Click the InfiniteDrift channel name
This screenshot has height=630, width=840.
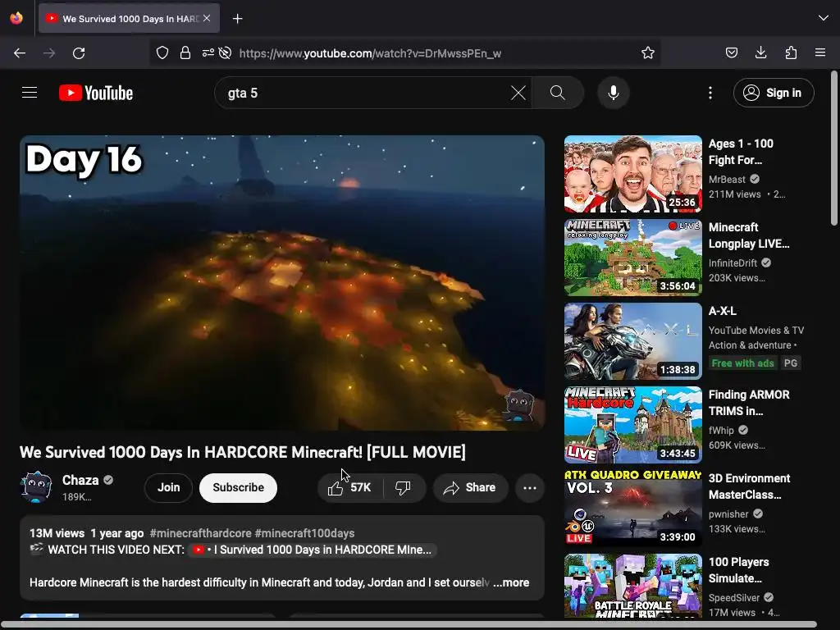[x=733, y=263]
